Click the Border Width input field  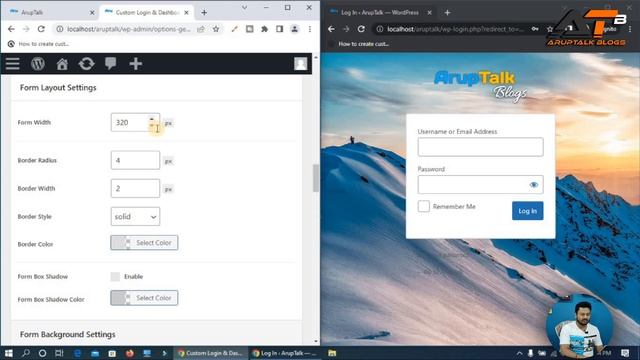pos(135,189)
